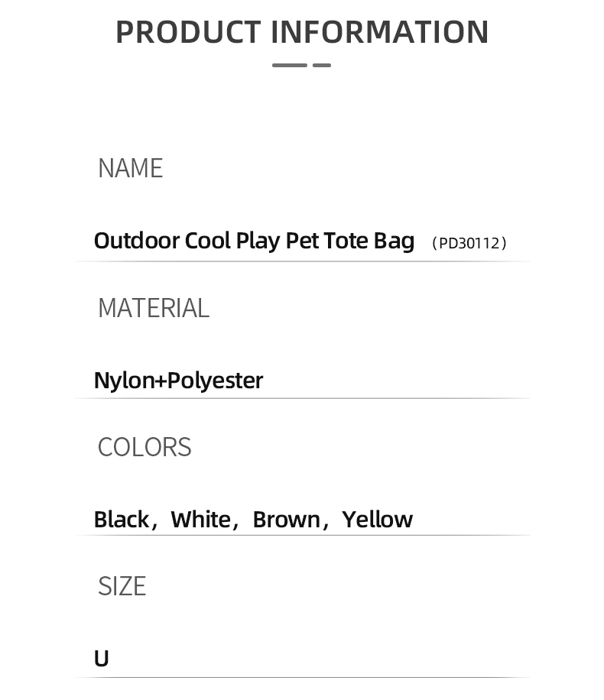The height and width of the screenshot is (700, 604).
Task: Choose the Black color option
Action: (122, 519)
